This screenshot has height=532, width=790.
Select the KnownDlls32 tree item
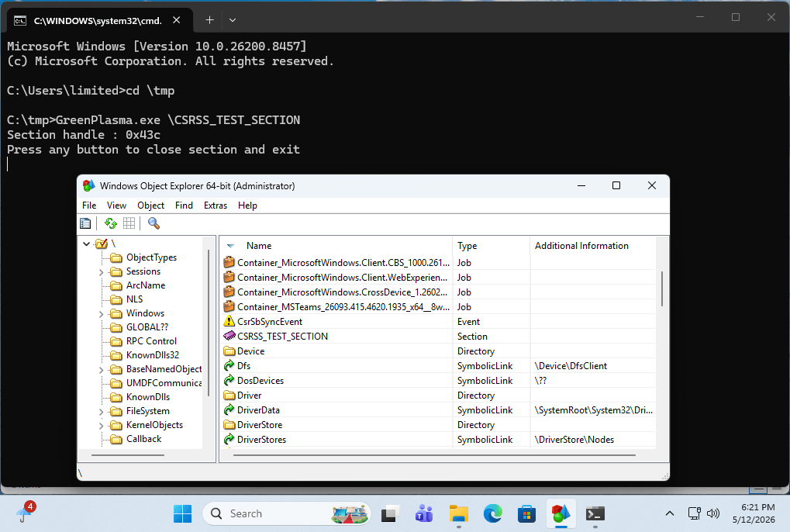pyautogui.click(x=152, y=355)
